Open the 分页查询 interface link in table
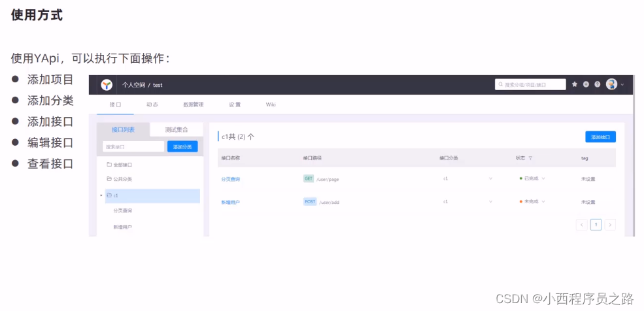Screen dimensions: 644x311 (x=230, y=179)
